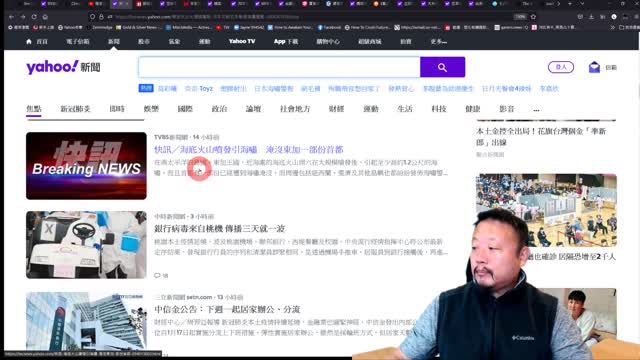This screenshot has height=360, width=640.
Task: Bookmark this page with star icon
Action: point(533,17)
